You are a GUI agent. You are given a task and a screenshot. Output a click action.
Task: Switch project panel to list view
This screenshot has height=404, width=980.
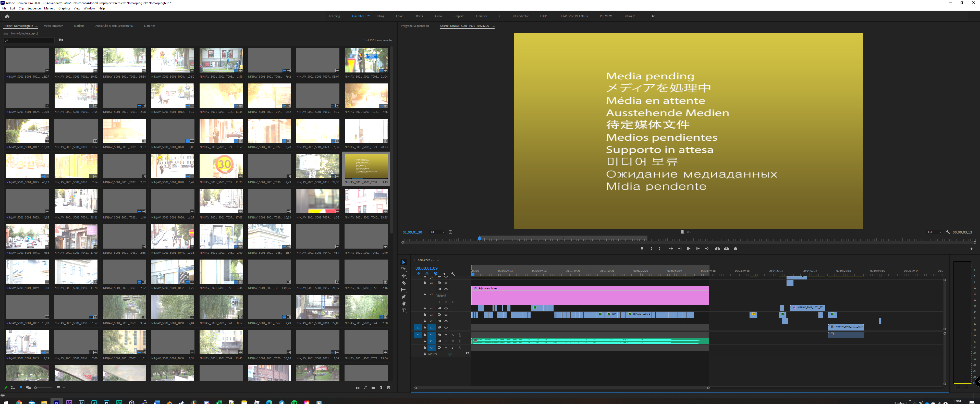pos(13,388)
